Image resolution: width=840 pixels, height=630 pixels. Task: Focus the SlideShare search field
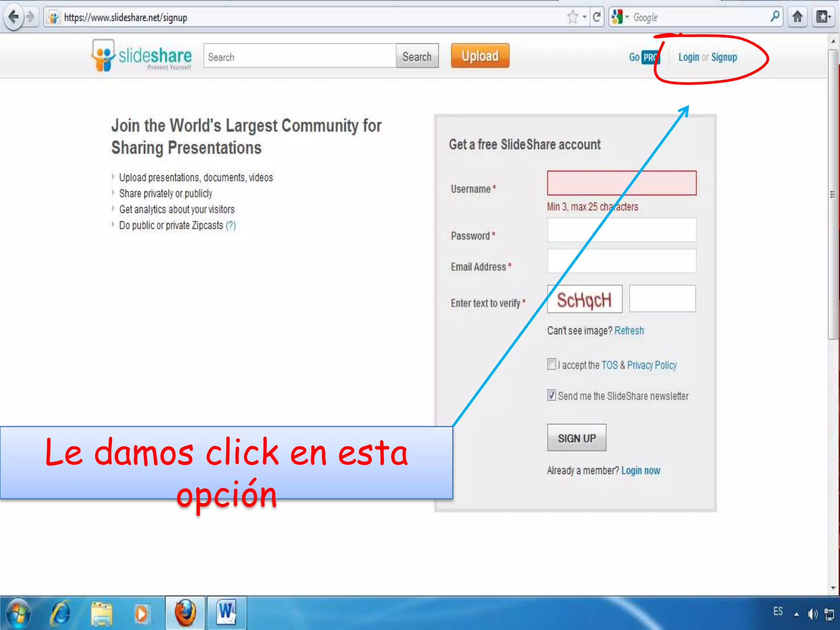tap(300, 56)
